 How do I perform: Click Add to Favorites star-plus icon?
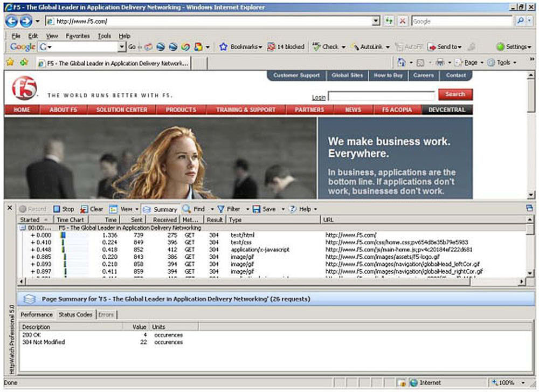[x=24, y=62]
